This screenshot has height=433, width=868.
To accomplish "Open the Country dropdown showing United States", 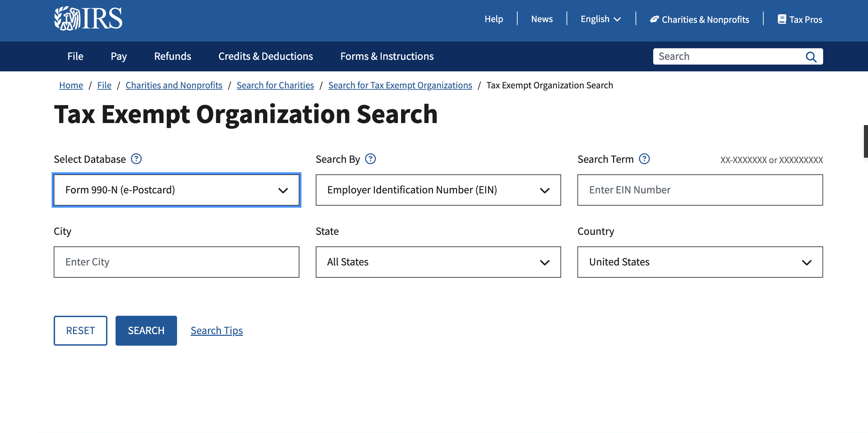I will tap(700, 262).
